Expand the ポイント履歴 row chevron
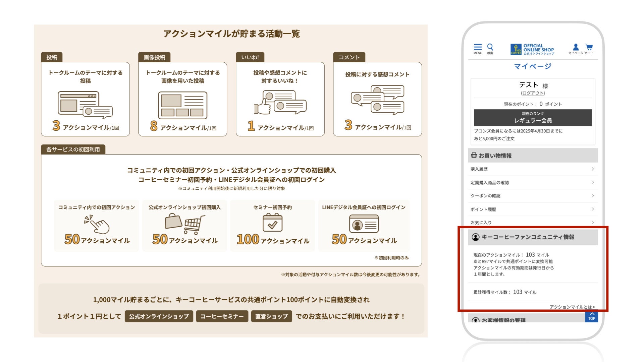 [x=593, y=209]
